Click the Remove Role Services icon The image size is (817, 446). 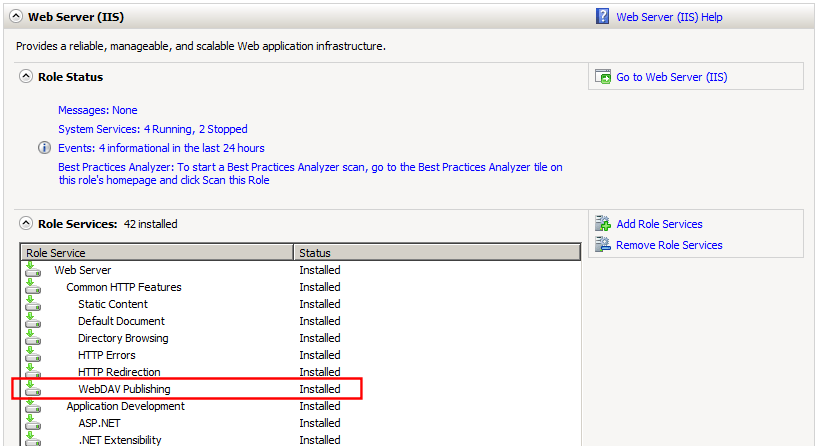point(603,245)
